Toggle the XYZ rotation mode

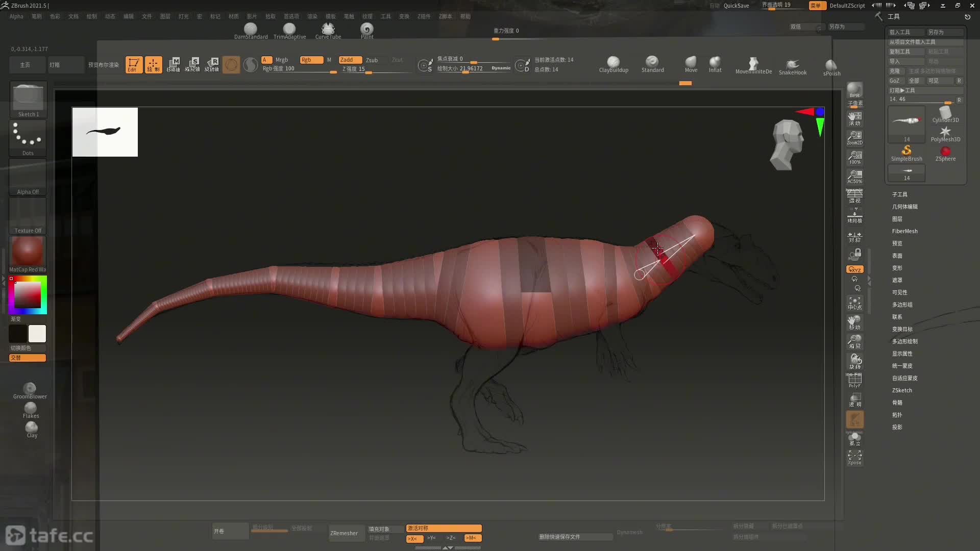(x=854, y=269)
